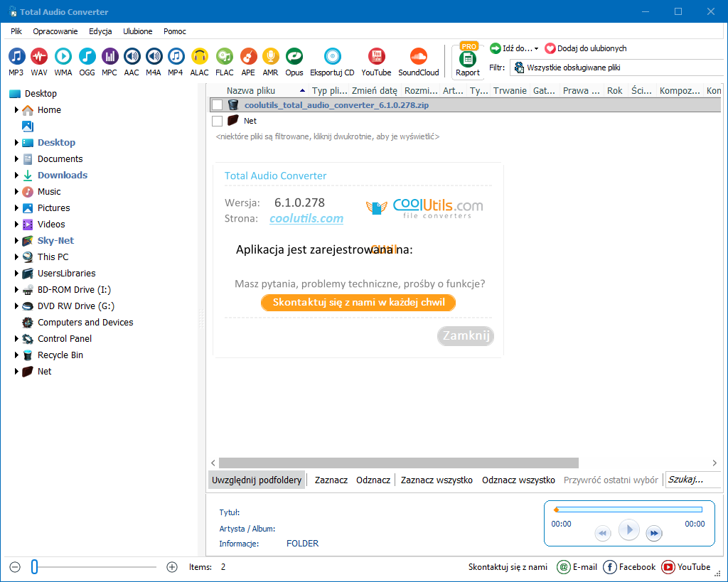Viewport: 728px width, 582px height.
Task: Open Facebook link in status bar
Action: (x=630, y=566)
